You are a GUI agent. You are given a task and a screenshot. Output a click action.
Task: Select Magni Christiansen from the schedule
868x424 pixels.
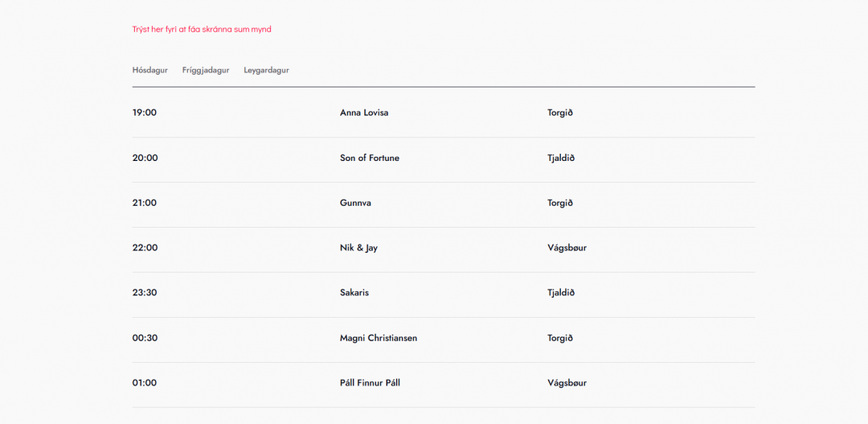point(379,338)
